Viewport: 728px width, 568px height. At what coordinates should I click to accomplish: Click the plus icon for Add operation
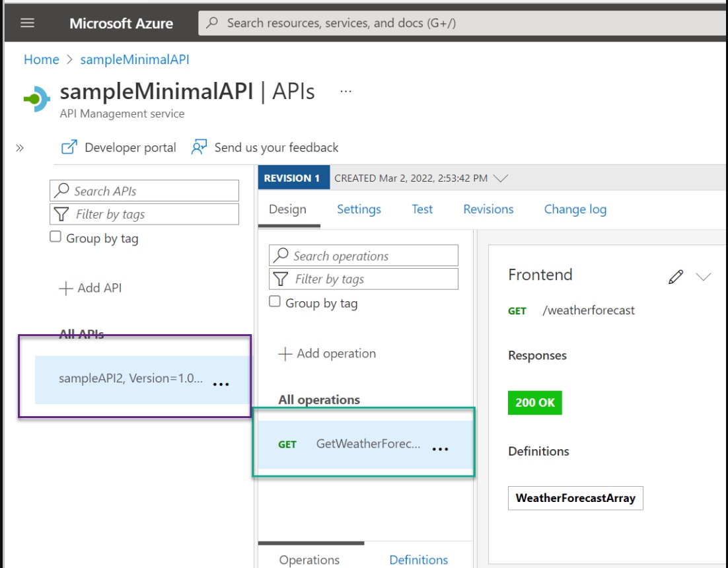tap(285, 354)
